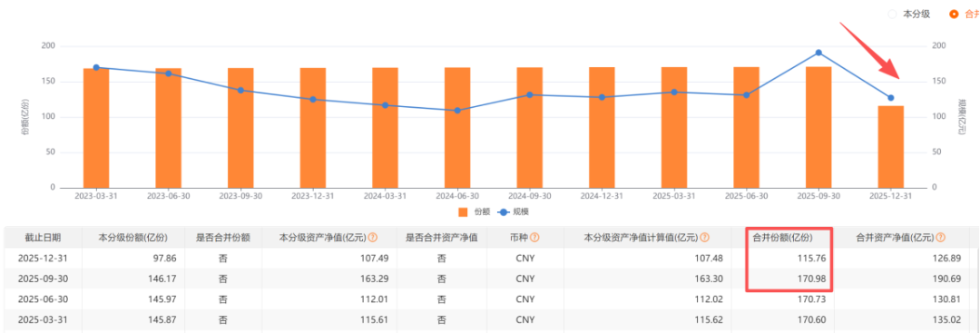Click help icon beside 本分级资产净值(亿元)
980x333 pixels.
click(373, 238)
